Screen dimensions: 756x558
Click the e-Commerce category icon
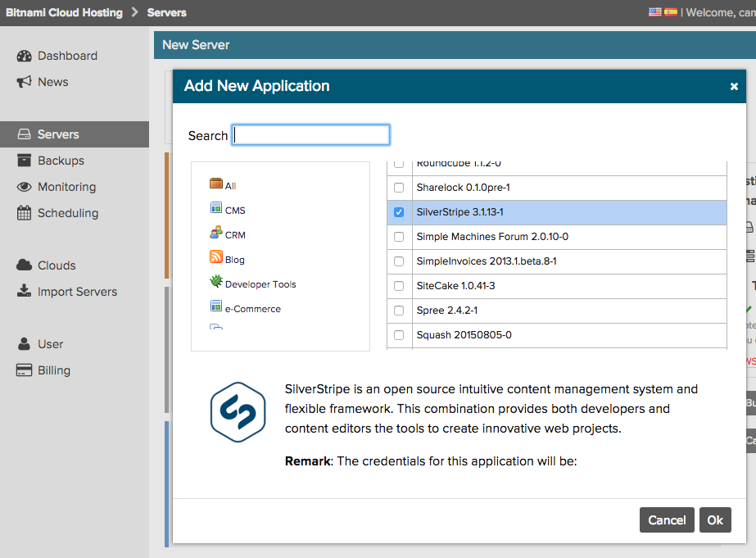point(216,306)
